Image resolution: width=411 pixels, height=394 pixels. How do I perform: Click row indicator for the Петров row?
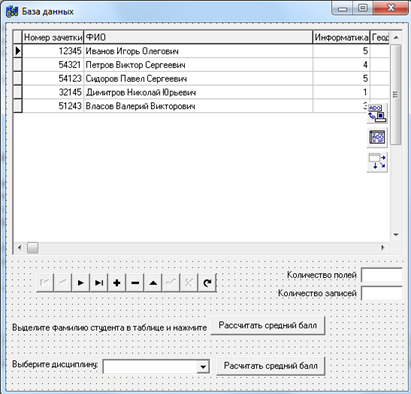click(x=17, y=65)
